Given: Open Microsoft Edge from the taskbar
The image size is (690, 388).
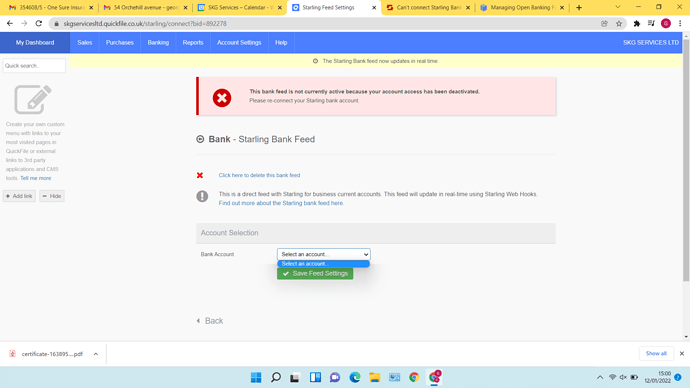Looking at the screenshot, I should (355, 377).
